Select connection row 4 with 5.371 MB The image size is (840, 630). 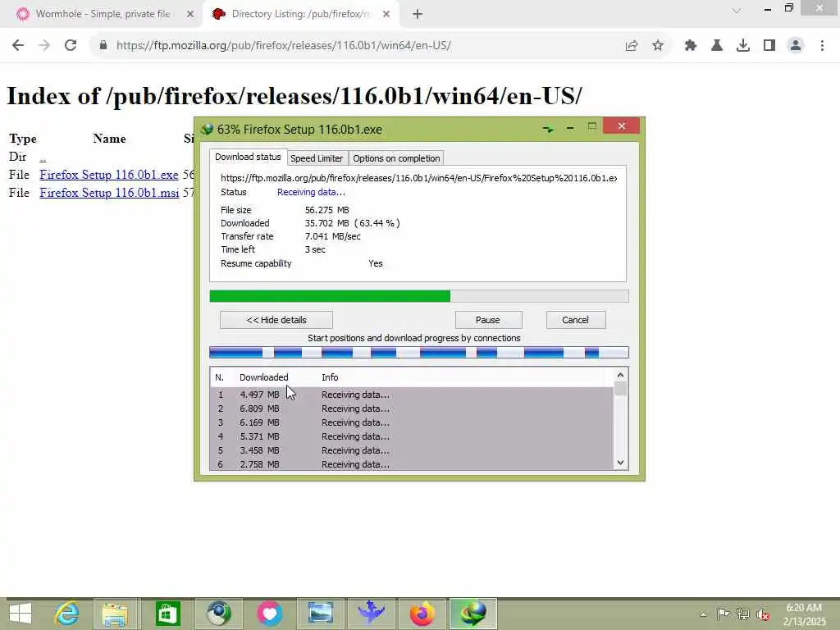[412, 436]
